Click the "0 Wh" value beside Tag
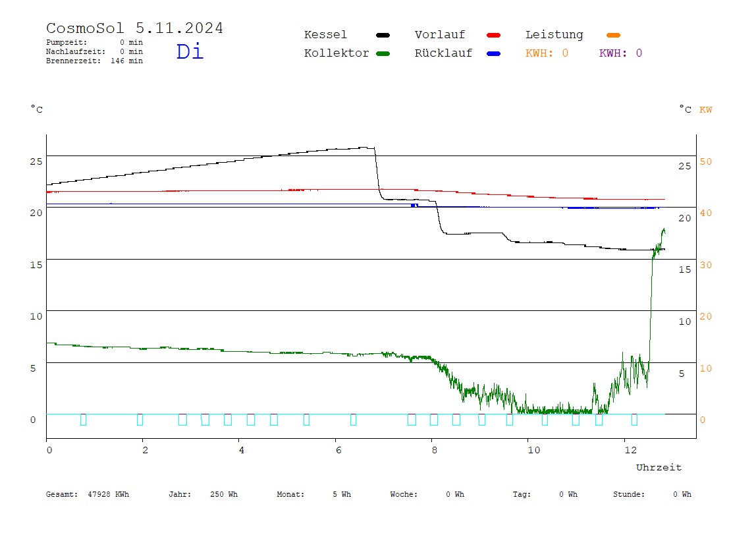Image resolution: width=756 pixels, height=535 pixels. [x=568, y=494]
